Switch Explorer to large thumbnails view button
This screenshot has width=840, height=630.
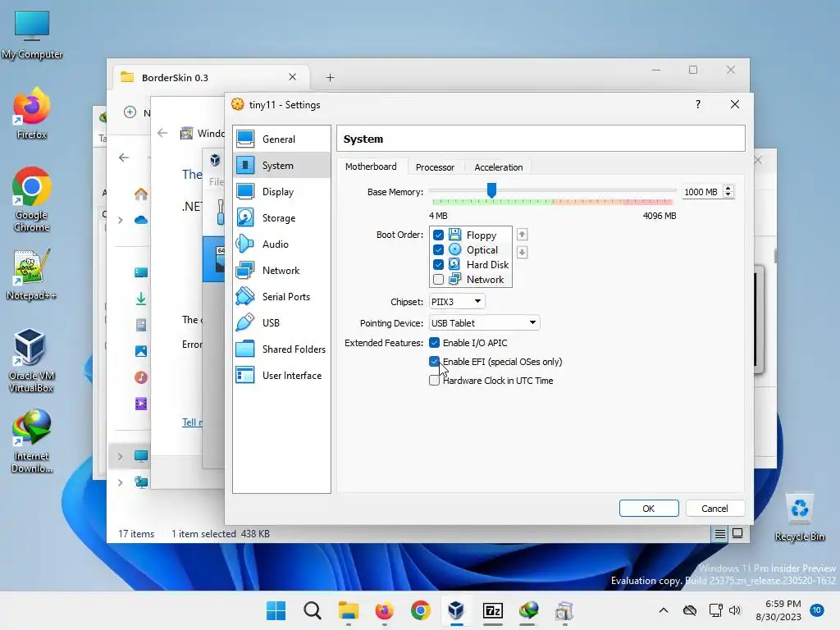(x=737, y=533)
